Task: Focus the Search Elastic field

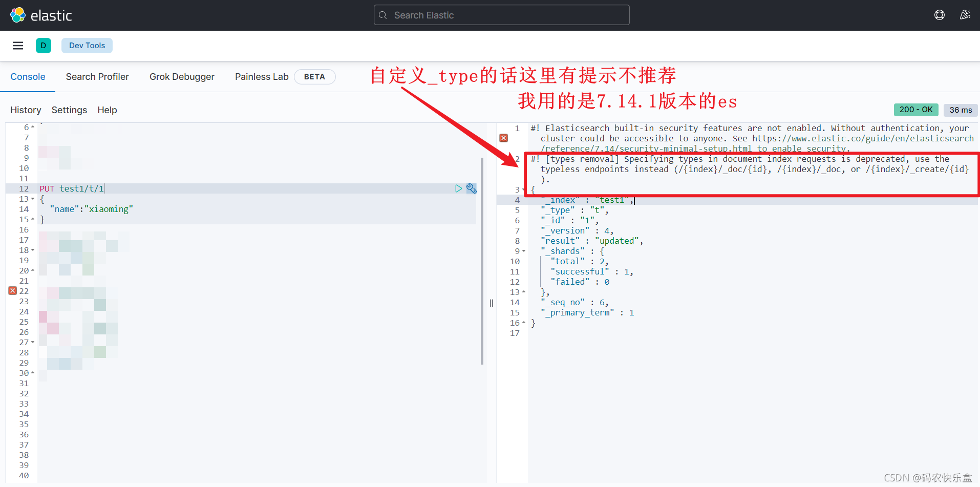Action: click(x=501, y=15)
